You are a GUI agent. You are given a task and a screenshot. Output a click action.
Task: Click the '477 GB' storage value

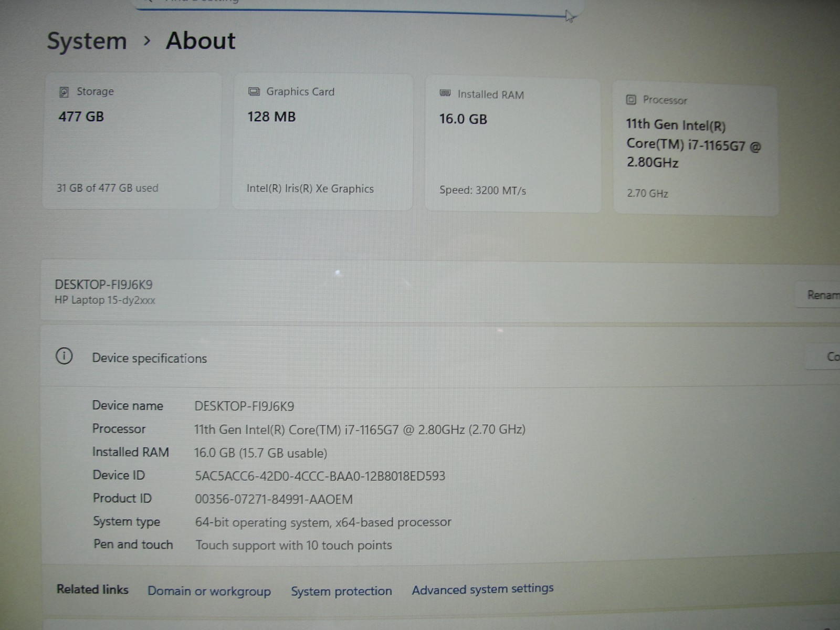tap(81, 117)
